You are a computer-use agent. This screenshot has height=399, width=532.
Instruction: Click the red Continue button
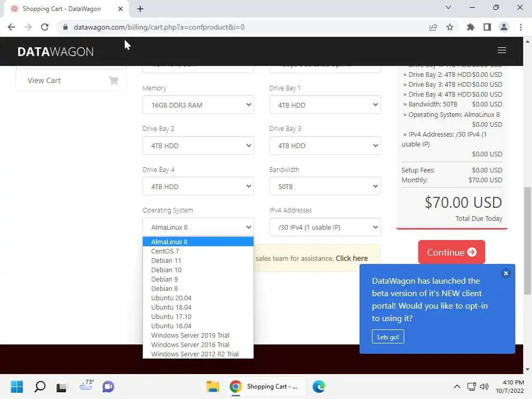point(451,252)
